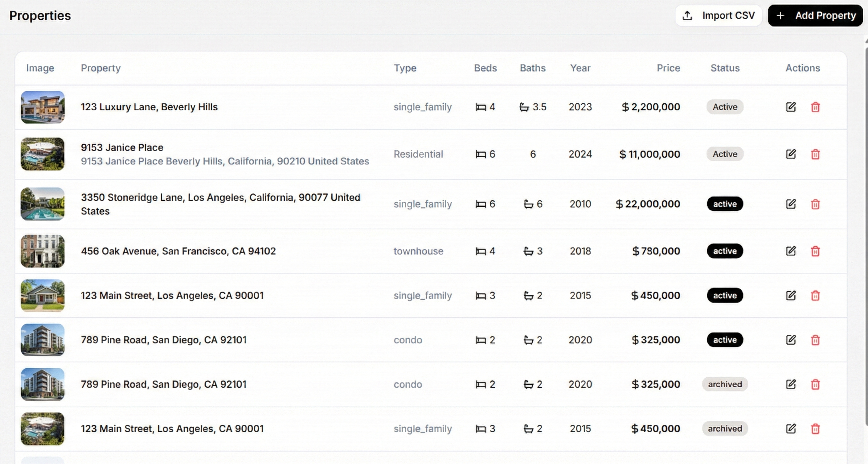Click the upload icon beside Import CSV
868x464 pixels.
coord(687,15)
